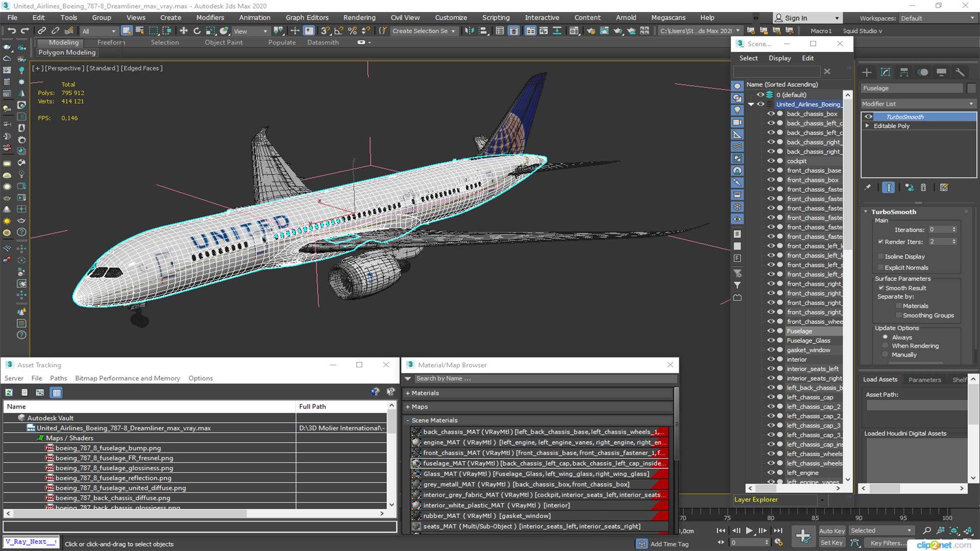Image resolution: width=980 pixels, height=551 pixels.
Task: Open Display menu in Scene Explorer
Action: click(x=779, y=58)
